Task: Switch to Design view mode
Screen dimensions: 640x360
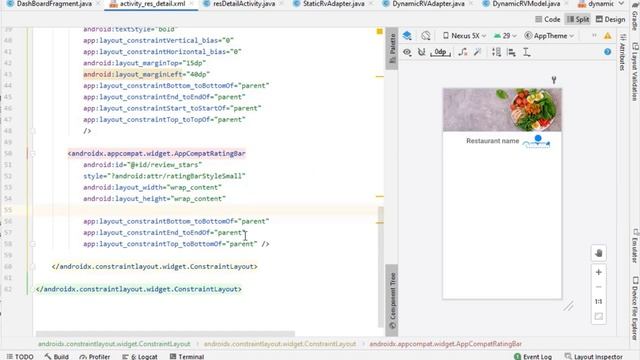Action: 610,19
